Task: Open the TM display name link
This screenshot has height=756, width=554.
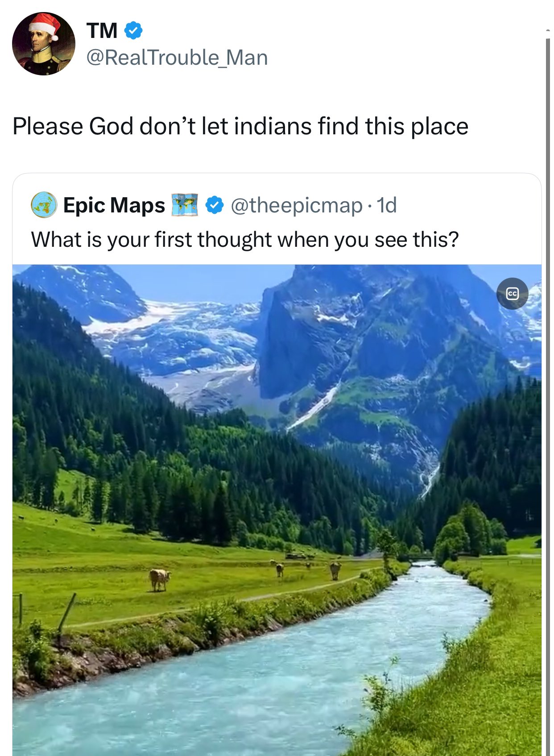Action: 102,31
